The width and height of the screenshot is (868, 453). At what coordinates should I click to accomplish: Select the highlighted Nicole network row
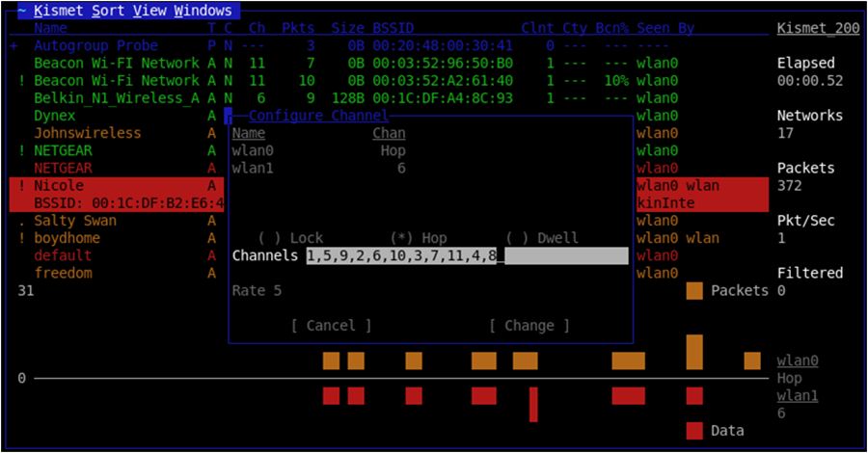pyautogui.click(x=116, y=185)
